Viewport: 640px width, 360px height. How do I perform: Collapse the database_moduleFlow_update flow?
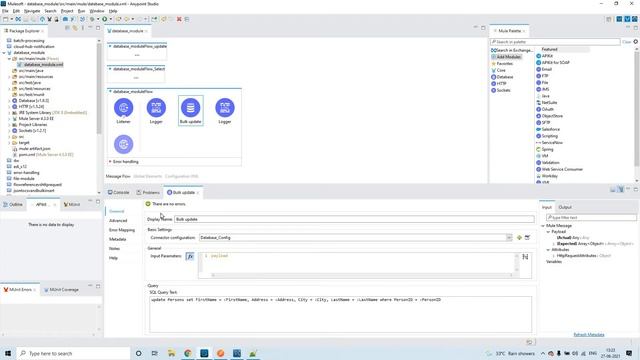[110, 46]
